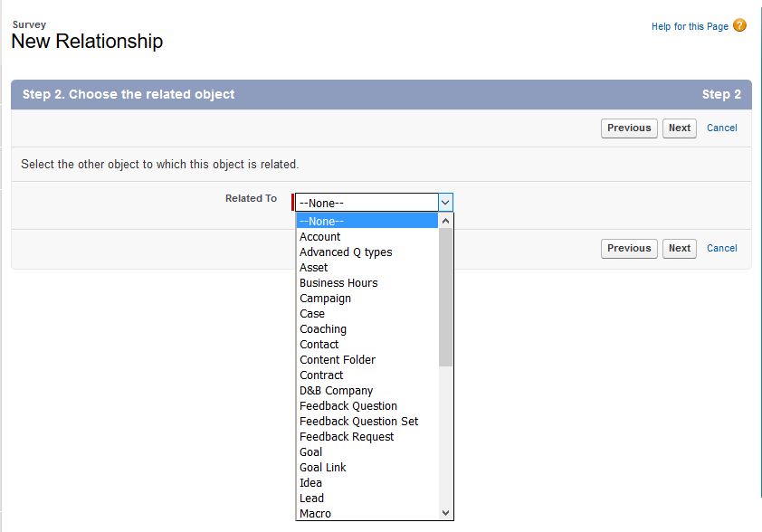
Task: Open the Help for this Page link
Action: [x=689, y=26]
